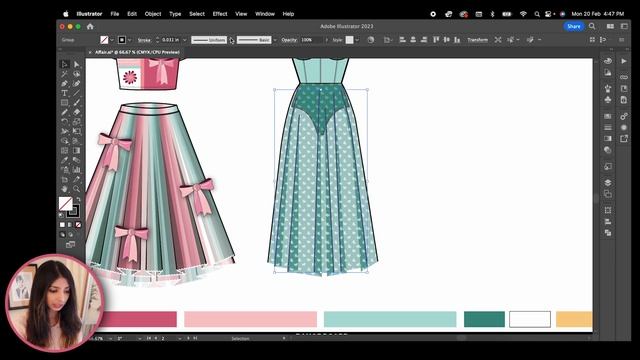Click the Recolor Artwork icon
This screenshot has width=640, height=360.
(x=371, y=40)
